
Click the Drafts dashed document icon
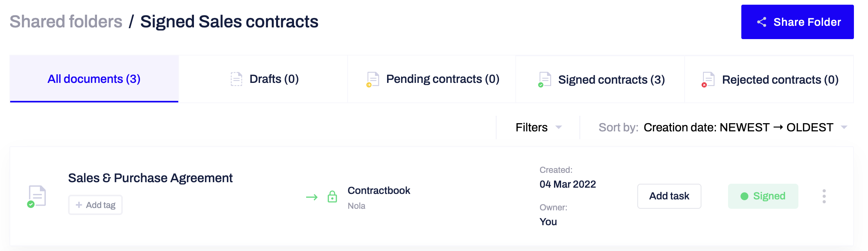coord(236,79)
